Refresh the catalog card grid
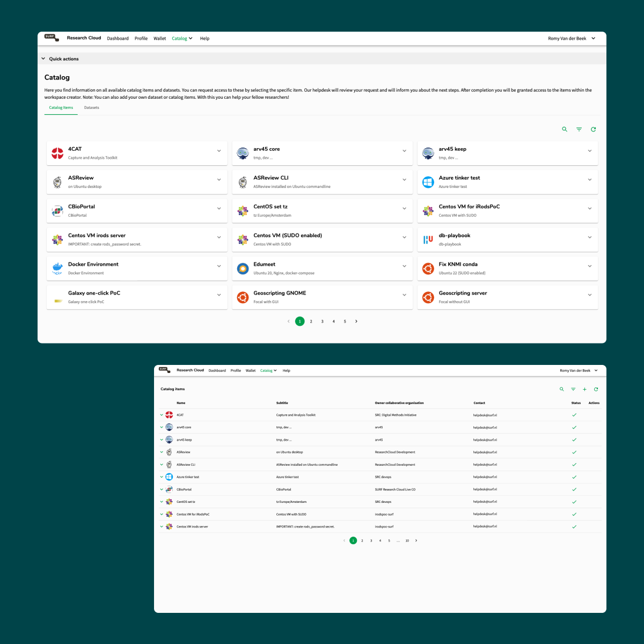This screenshot has height=644, width=644. point(593,129)
